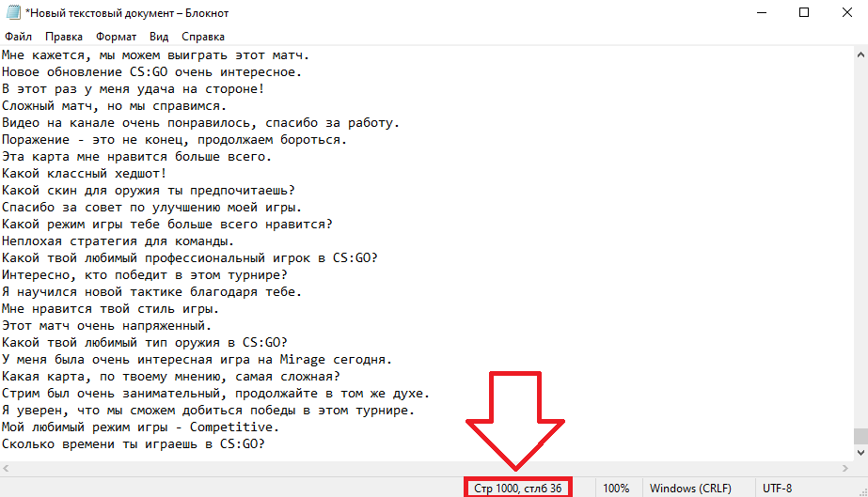Open the Формат menu
This screenshot has height=497, width=868.
point(116,37)
